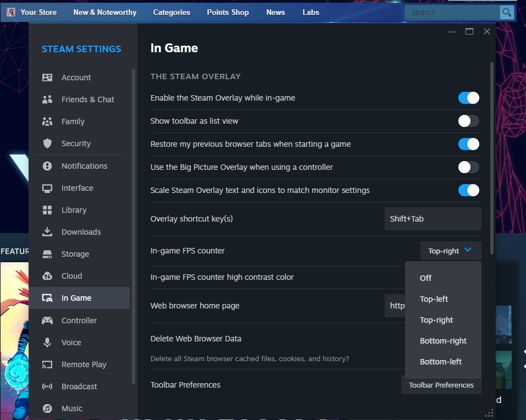Disable the Steam Overlay while in-game toggle
Screen dimensions: 526x420
[469, 98]
